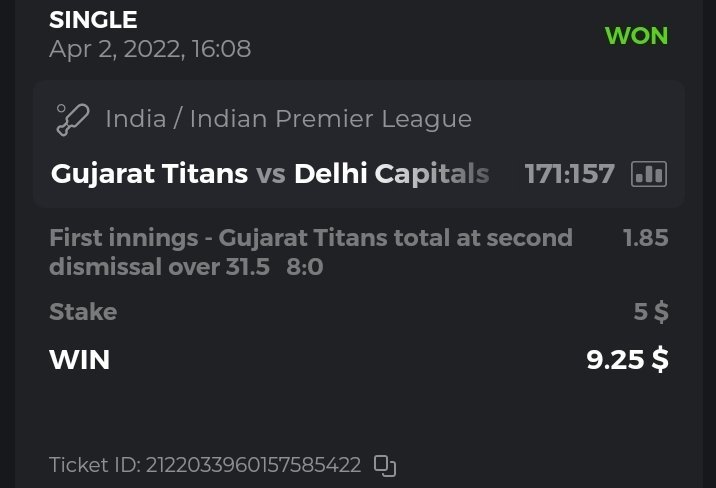Click the 1.85 odds value
The width and height of the screenshot is (716, 488).
coord(645,239)
